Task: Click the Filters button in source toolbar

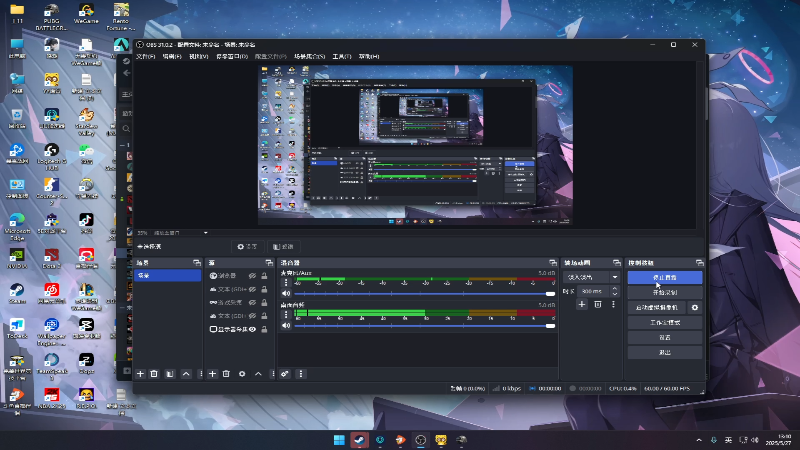Action: click(283, 247)
